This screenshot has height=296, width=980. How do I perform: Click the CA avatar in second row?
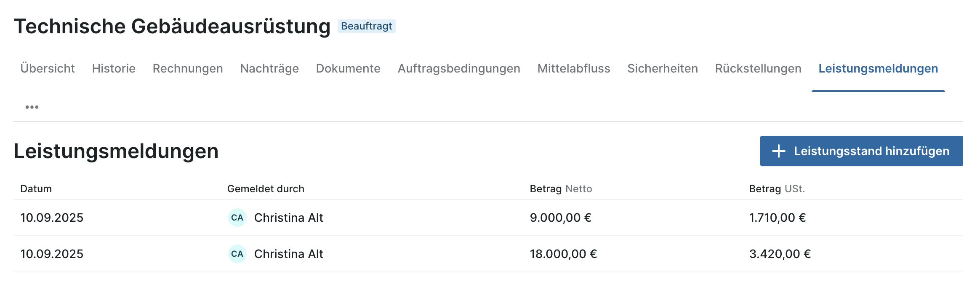(237, 254)
